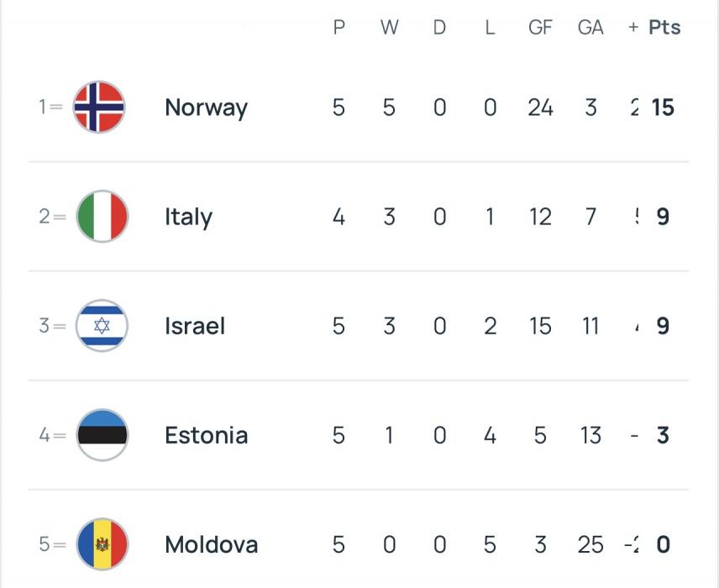
Task: Sort by GA column header
Action: pos(590,27)
